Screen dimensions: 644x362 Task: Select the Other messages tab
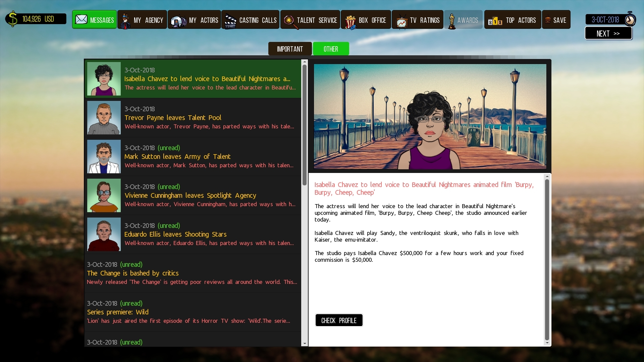coord(331,49)
